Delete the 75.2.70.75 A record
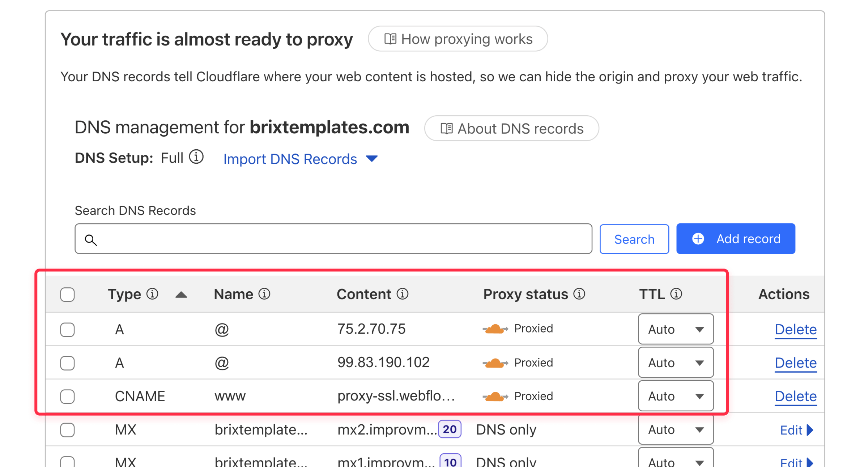Viewport: 868px width, 467px height. [796, 329]
